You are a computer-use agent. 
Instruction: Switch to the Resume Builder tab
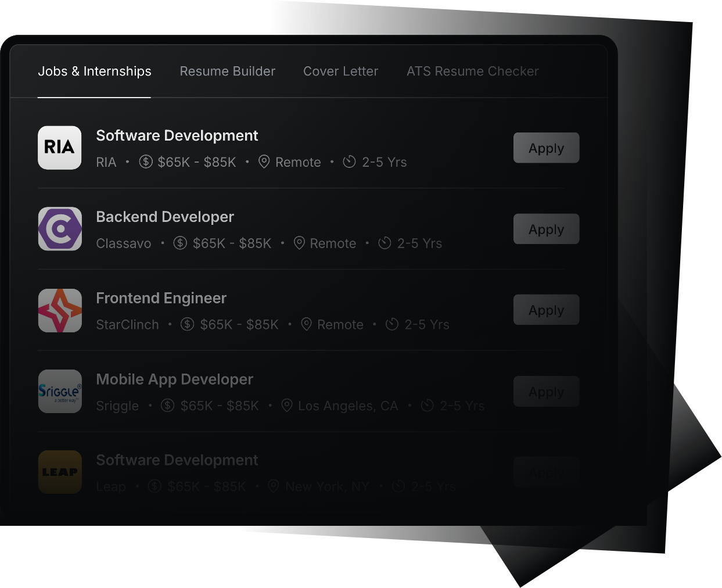pos(227,71)
